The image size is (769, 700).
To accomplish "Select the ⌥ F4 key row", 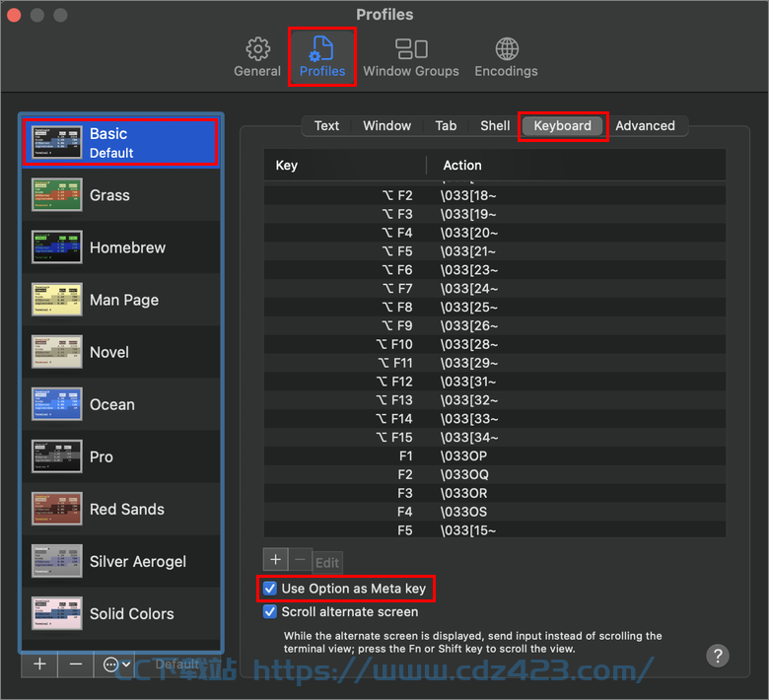I will 495,233.
